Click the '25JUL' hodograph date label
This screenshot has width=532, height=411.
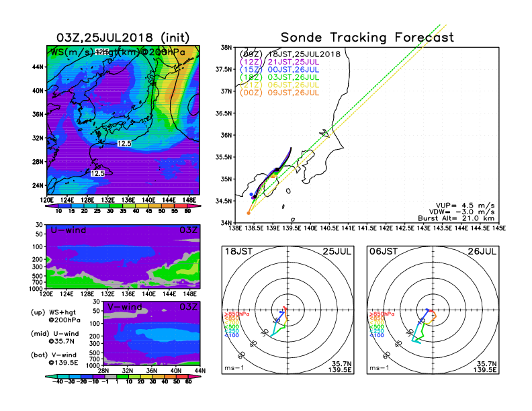tap(337, 252)
